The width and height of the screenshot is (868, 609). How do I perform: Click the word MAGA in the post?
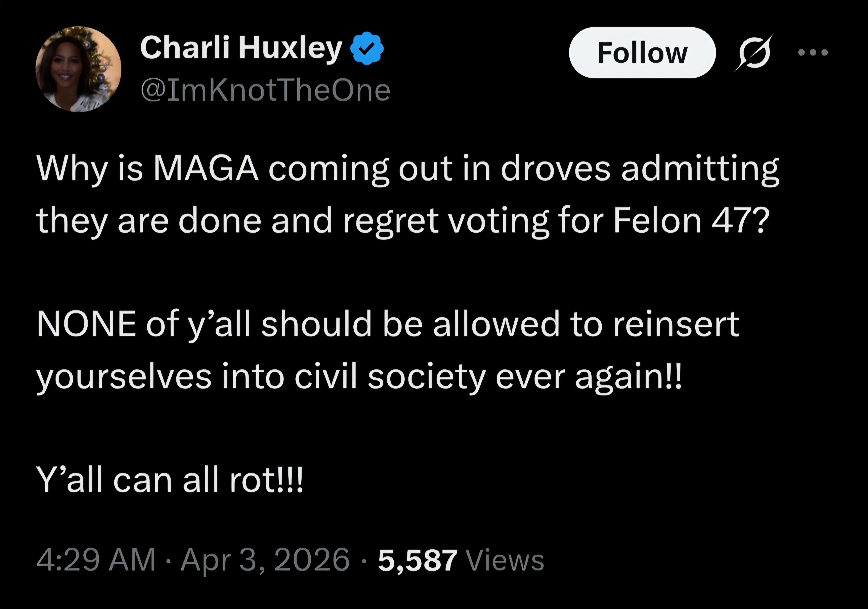coord(205,168)
